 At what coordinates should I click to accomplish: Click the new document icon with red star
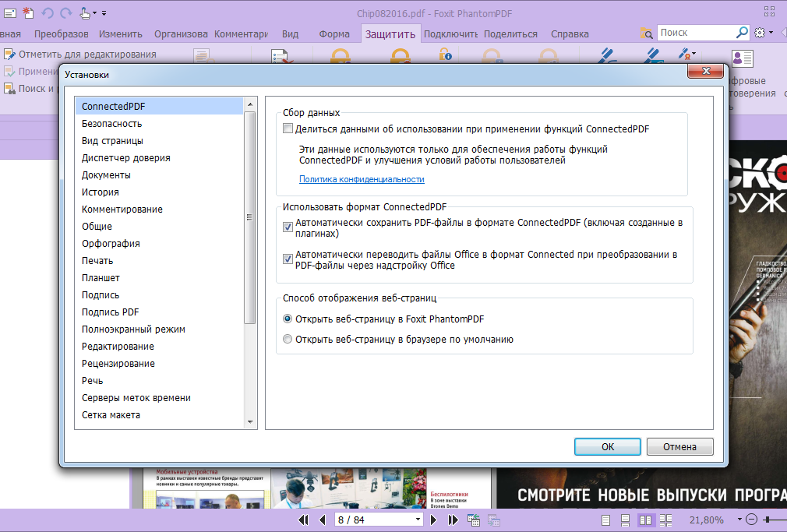(x=28, y=13)
